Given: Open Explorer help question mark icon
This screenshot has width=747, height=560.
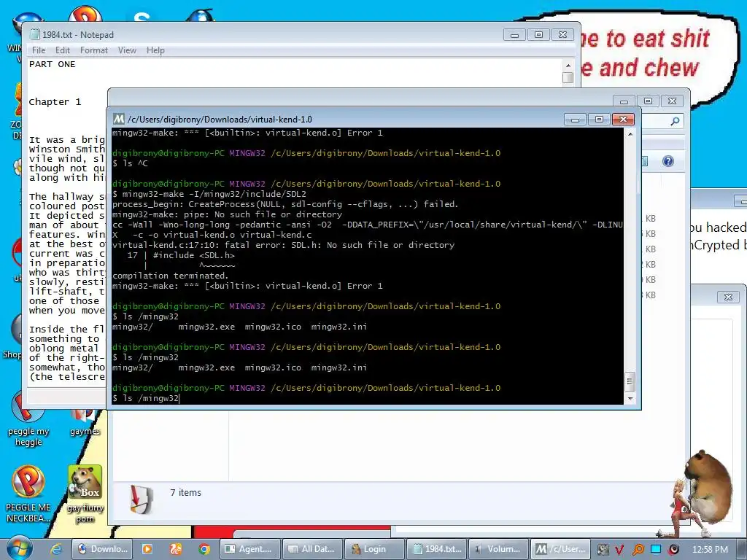Looking at the screenshot, I should pyautogui.click(x=668, y=161).
